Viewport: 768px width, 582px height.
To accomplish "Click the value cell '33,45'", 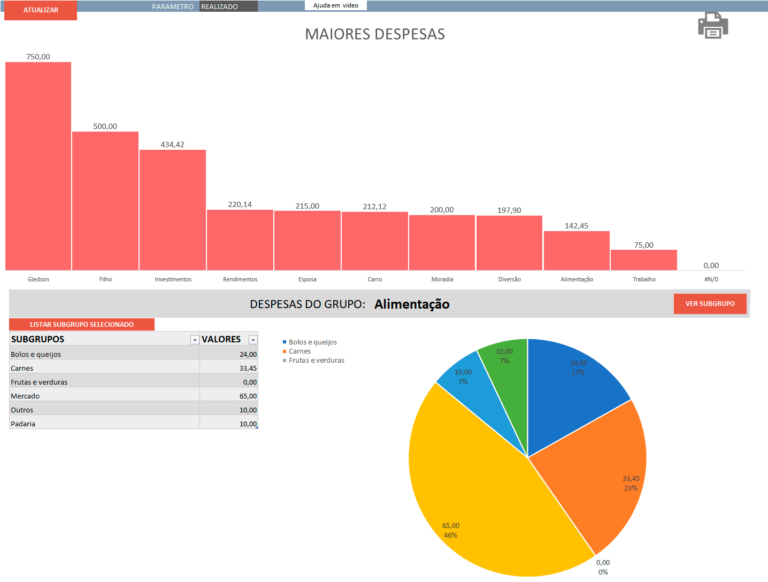I will tap(229, 368).
